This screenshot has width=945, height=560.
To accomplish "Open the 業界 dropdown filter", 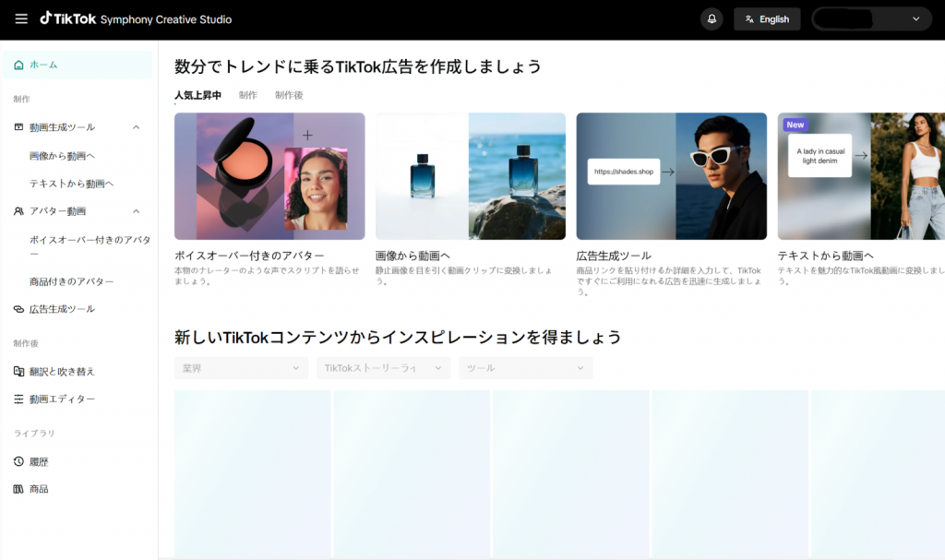I will pos(241,368).
